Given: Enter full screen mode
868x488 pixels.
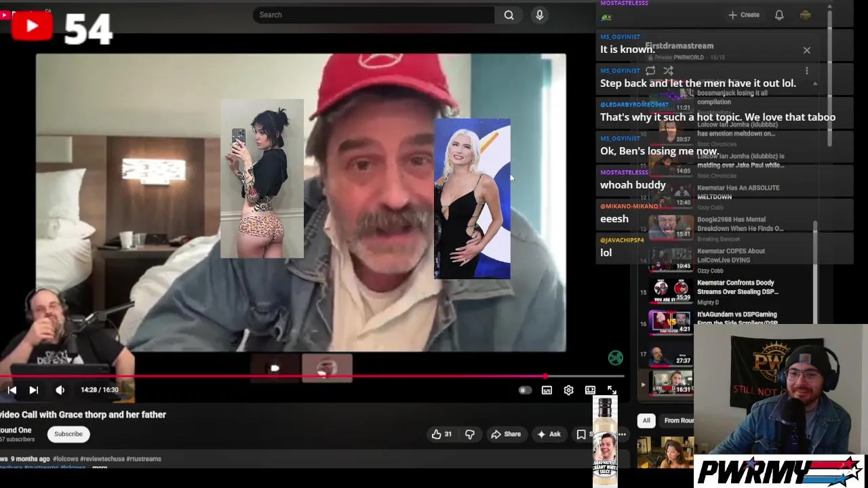Looking at the screenshot, I should 612,390.
